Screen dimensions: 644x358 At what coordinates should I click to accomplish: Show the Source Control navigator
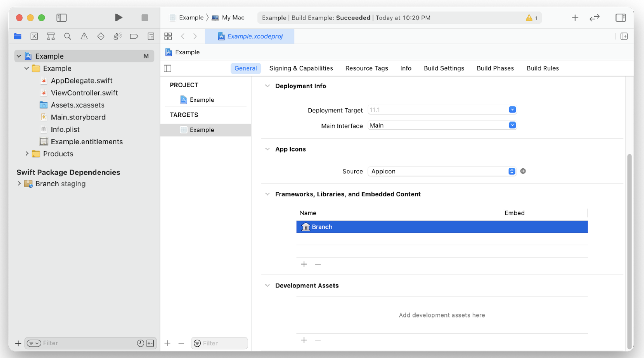point(34,36)
